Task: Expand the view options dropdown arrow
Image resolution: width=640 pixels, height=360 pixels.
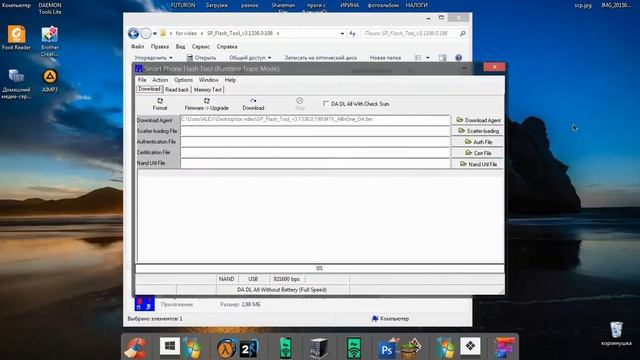Action: click(x=427, y=58)
